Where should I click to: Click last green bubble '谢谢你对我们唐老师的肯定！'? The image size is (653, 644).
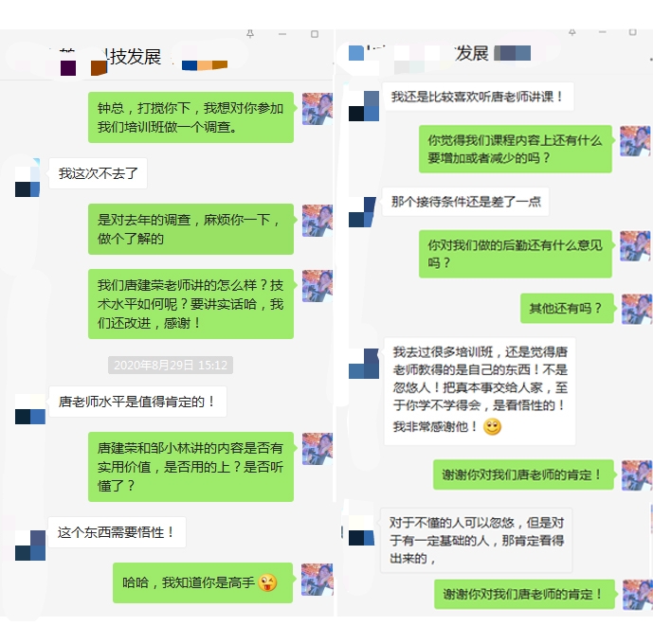tap(525, 595)
